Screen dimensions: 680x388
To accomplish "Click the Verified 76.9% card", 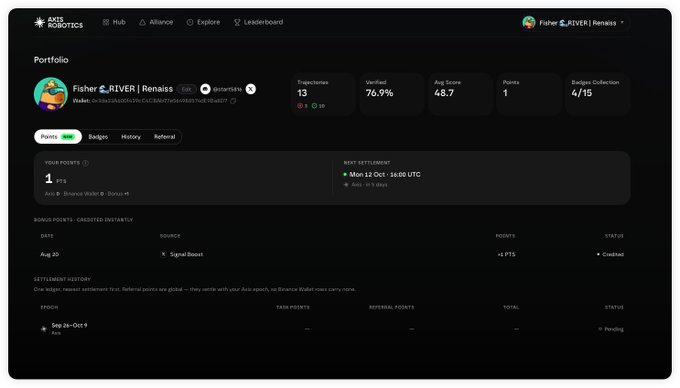I will click(392, 94).
